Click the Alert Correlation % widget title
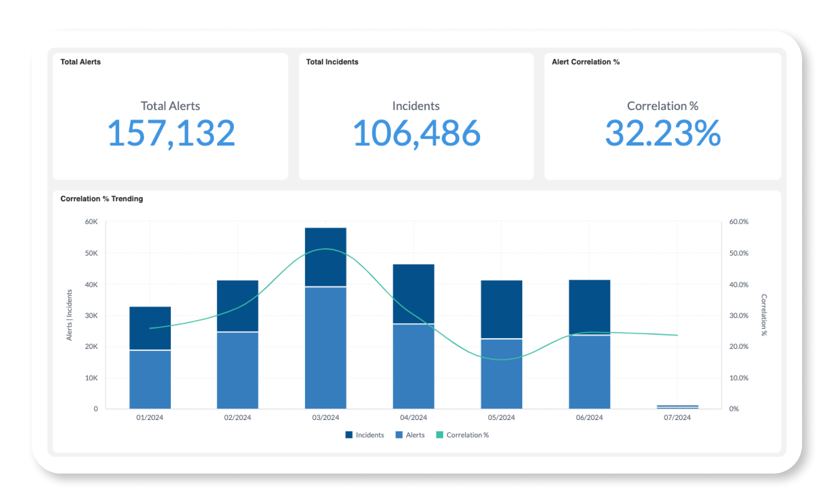 pyautogui.click(x=585, y=62)
